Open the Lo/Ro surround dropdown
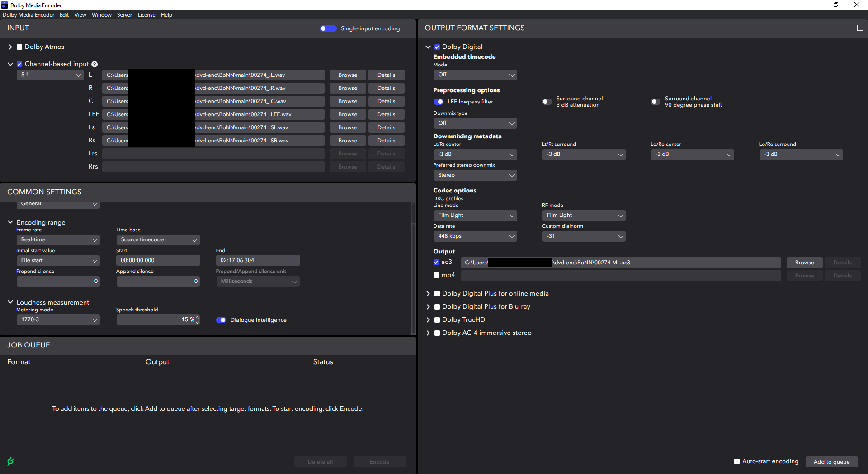 801,155
